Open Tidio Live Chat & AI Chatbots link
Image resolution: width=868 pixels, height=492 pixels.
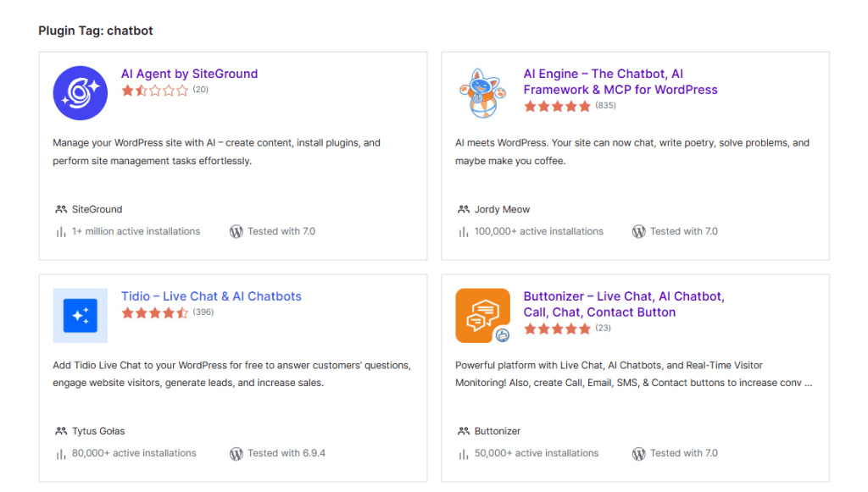click(x=211, y=296)
